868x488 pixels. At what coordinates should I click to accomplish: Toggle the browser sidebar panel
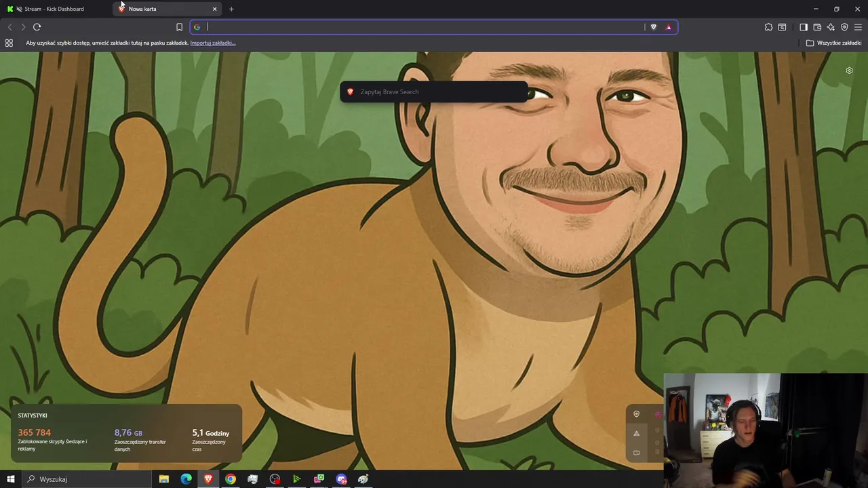click(804, 27)
